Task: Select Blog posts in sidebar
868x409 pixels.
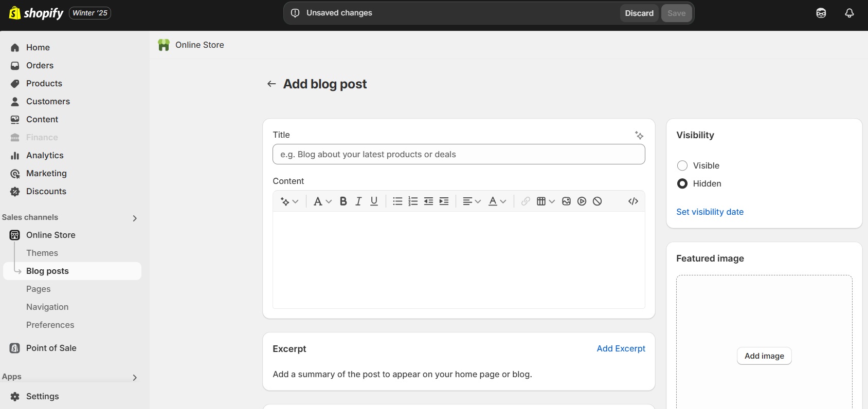Action: click(72, 271)
